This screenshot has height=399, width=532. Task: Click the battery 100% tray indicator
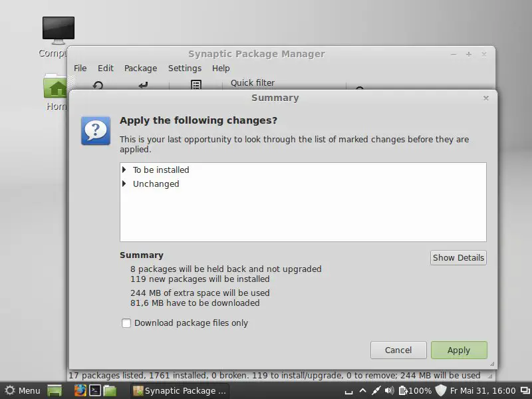coord(415,391)
